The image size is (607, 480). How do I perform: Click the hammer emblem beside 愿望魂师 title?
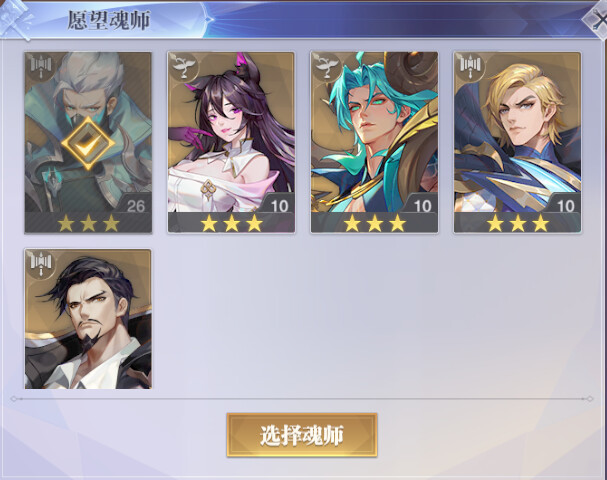tap(16, 19)
